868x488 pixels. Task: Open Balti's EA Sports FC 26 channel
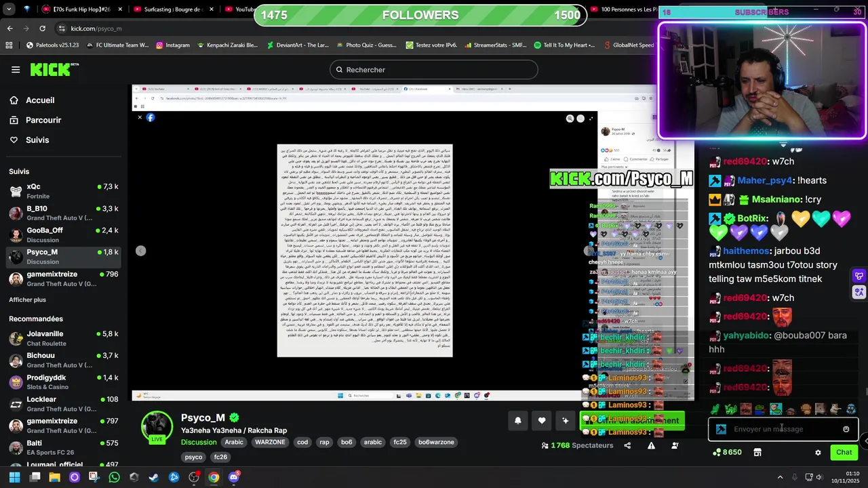64,447
